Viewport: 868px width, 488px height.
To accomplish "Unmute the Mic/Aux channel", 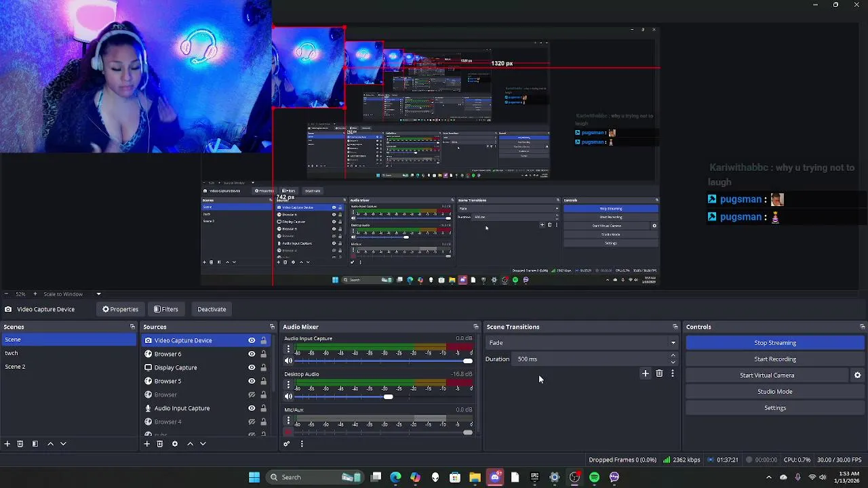I will [288, 432].
